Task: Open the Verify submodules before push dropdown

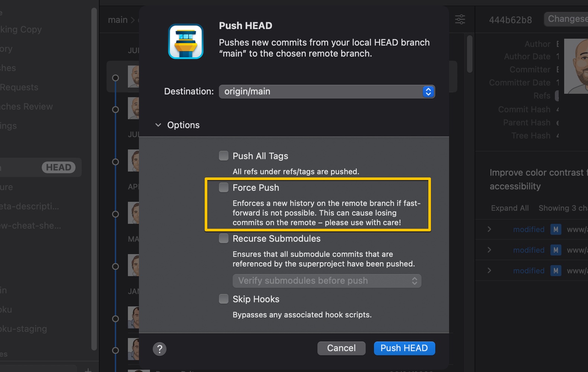Action: (x=413, y=281)
